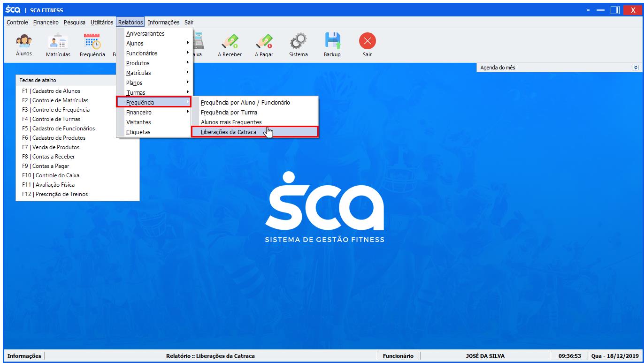Screen dimensions: 644x363
Task: Expand Financeiro entry in Relatórios dropdown
Action: click(154, 113)
